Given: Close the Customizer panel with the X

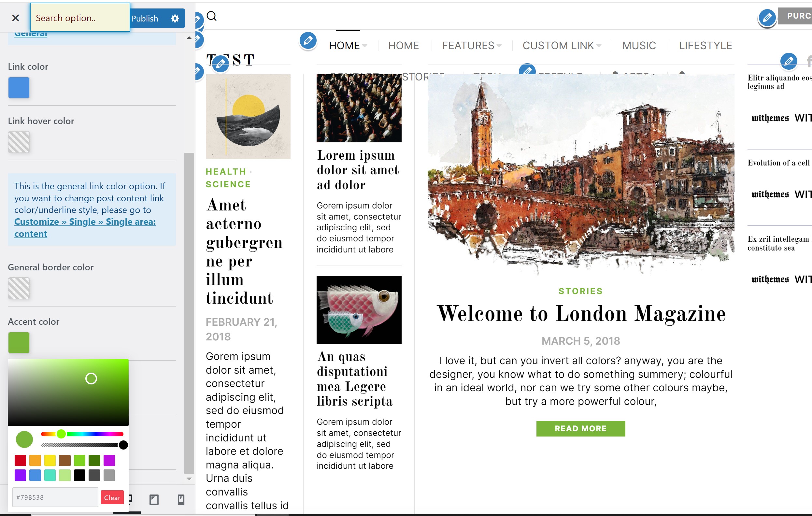Looking at the screenshot, I should pyautogui.click(x=16, y=18).
